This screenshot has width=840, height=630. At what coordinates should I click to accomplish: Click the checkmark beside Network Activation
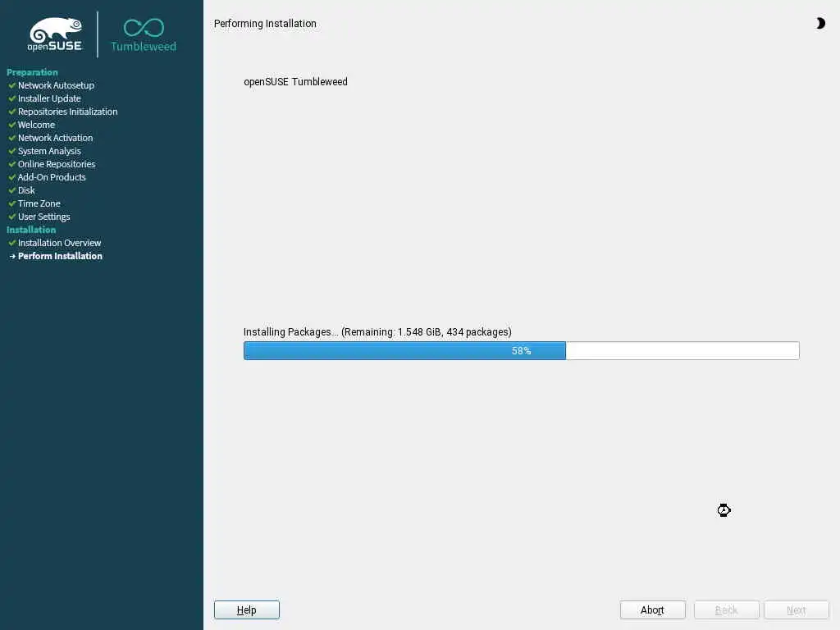[x=11, y=138]
